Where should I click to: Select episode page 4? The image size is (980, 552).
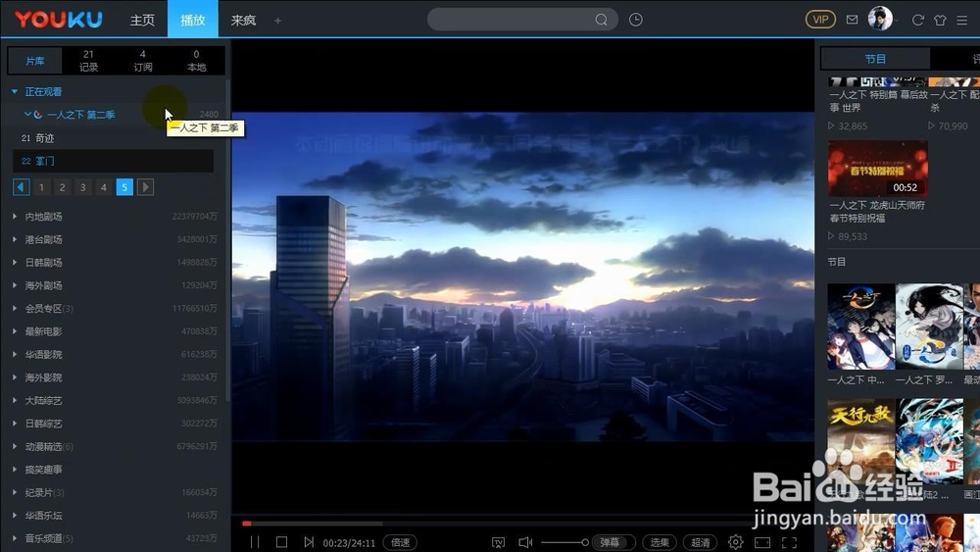tap(104, 187)
